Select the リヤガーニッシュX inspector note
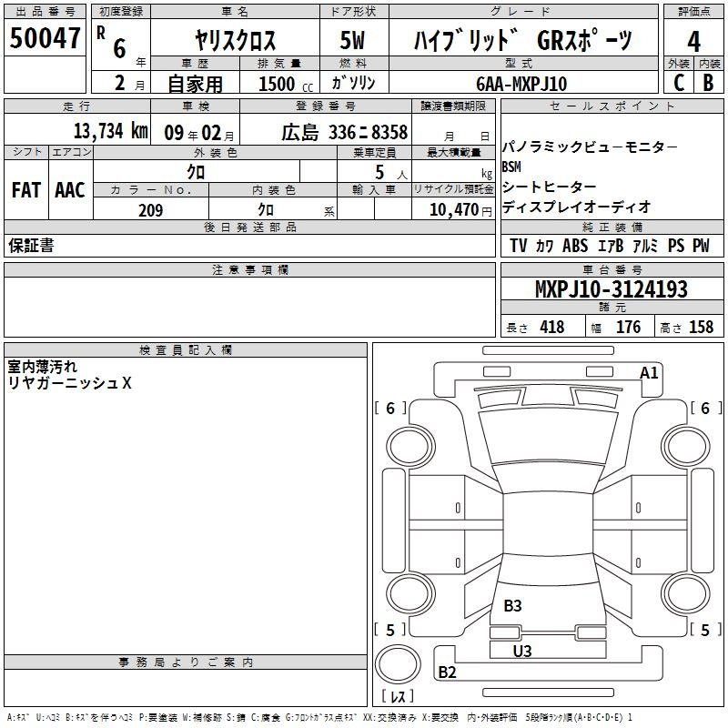 pos(70,384)
